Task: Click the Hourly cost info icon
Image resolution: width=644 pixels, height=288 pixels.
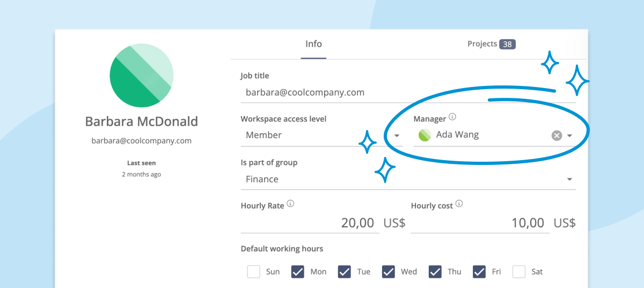Action: [x=459, y=204]
